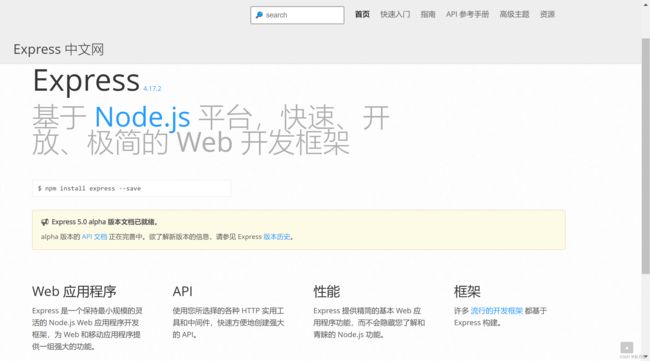Viewport: 650px width, 361px height.
Task: Click the 性能 section heading
Action: 327,291
